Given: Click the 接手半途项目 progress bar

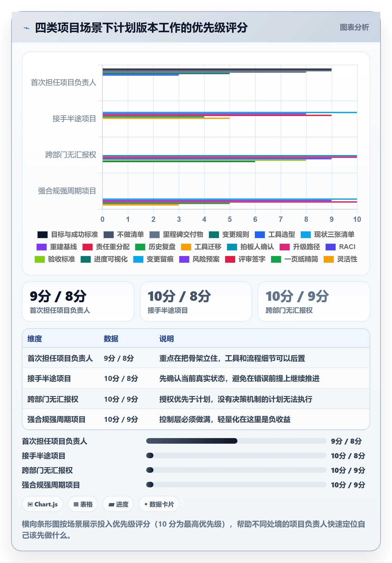Looking at the screenshot, I should (x=236, y=456).
